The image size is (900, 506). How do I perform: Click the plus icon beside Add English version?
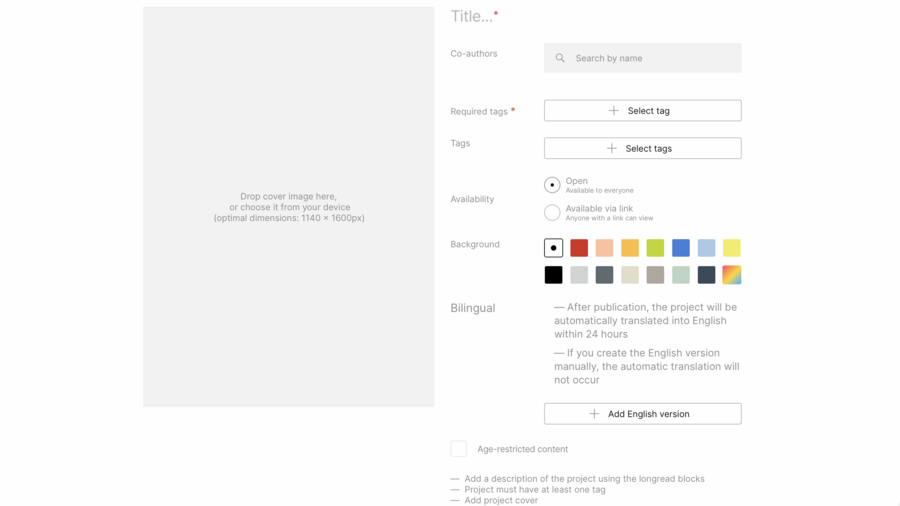point(594,414)
